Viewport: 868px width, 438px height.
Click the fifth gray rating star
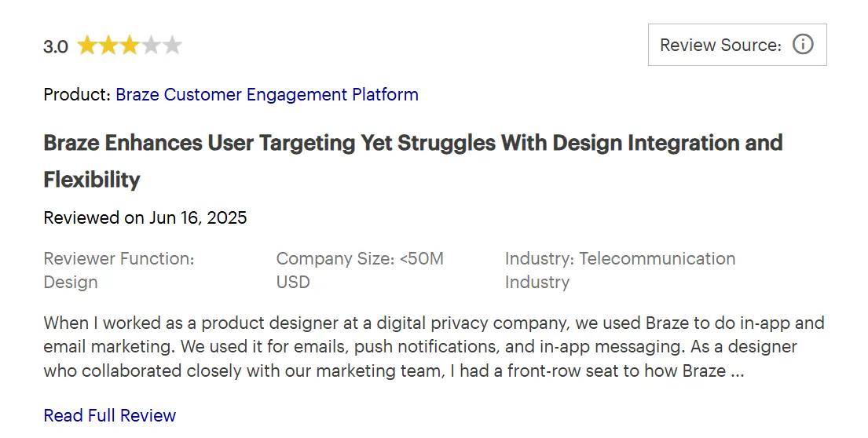[172, 46]
